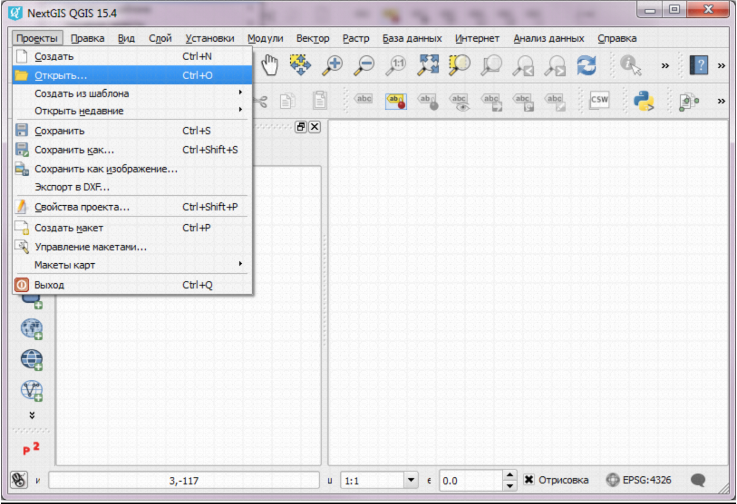
Task: Click the show/hide labels eye icon
Action: [x=459, y=102]
